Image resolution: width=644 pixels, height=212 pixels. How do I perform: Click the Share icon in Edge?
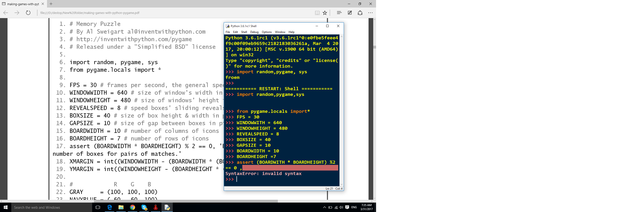[360, 13]
